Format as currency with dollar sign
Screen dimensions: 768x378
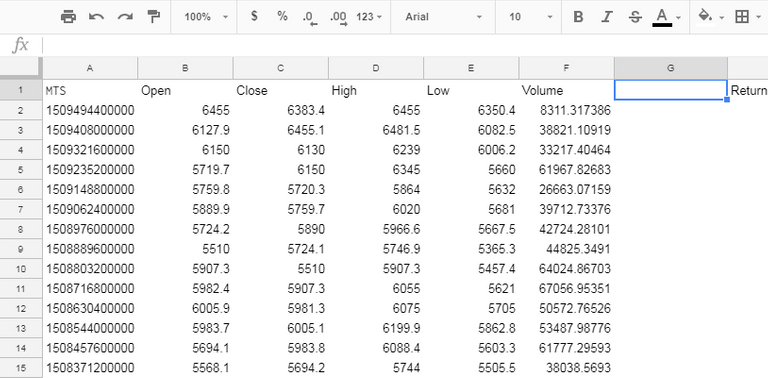(x=254, y=16)
